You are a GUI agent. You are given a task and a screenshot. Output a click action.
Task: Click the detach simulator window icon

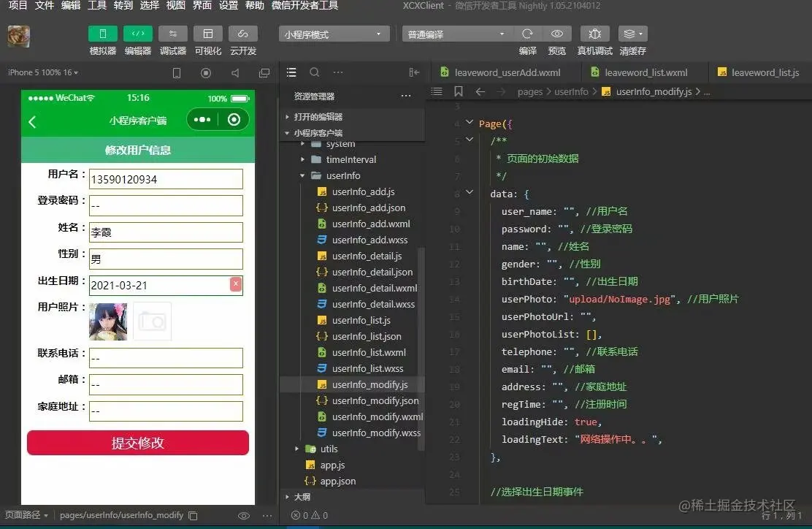pos(264,73)
